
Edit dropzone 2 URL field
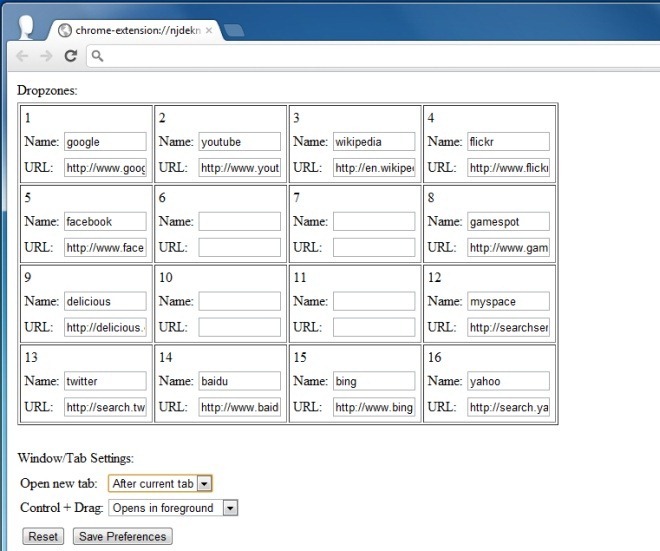coord(240,168)
